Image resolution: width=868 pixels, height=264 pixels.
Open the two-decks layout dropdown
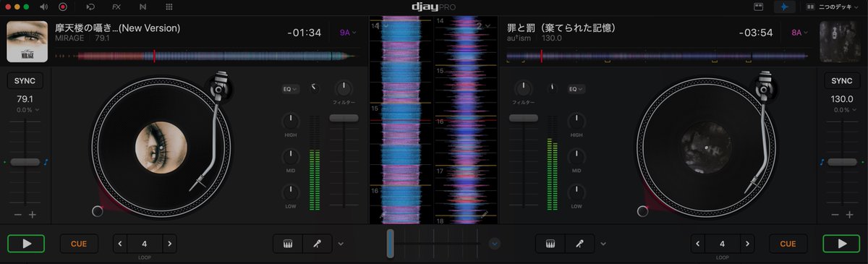[833, 7]
